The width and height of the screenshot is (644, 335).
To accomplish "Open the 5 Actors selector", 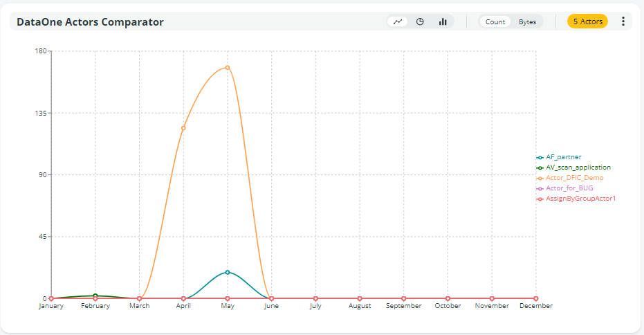I will click(x=587, y=21).
